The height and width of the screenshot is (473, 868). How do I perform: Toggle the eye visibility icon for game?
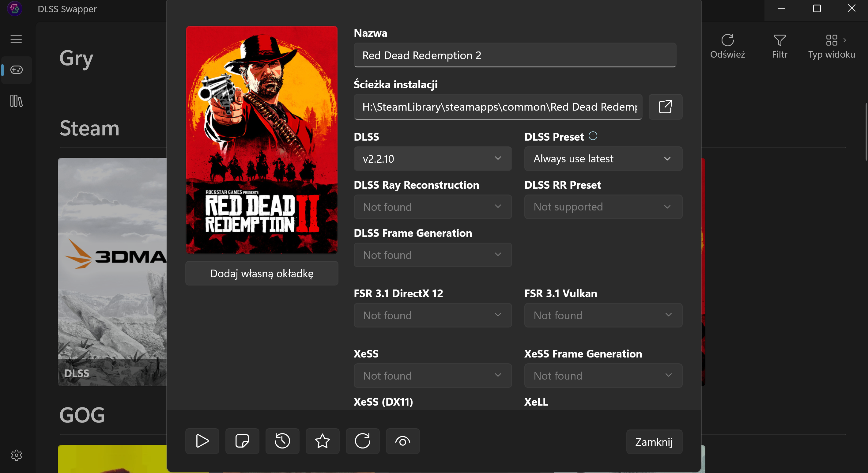point(402,441)
